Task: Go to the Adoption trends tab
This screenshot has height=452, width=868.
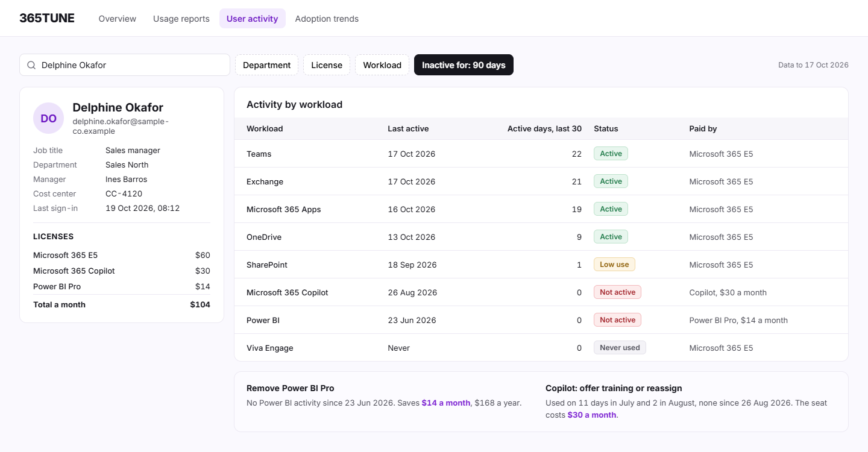Action: click(x=327, y=19)
